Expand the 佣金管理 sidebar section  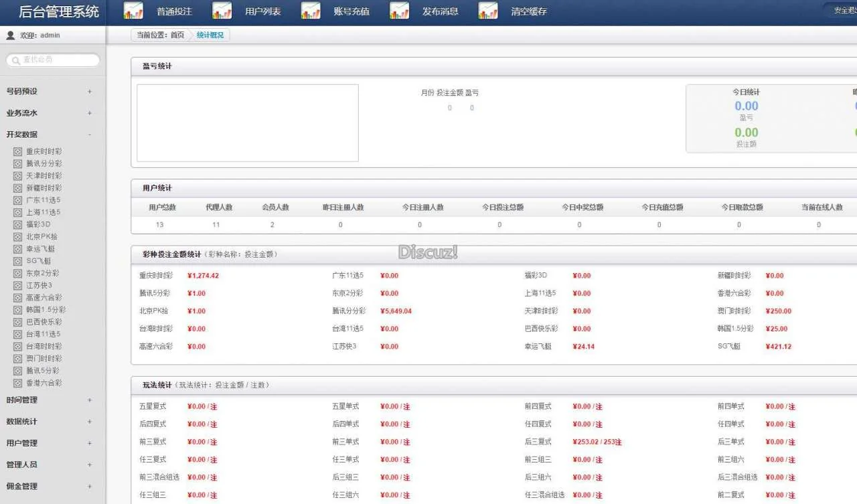point(90,487)
